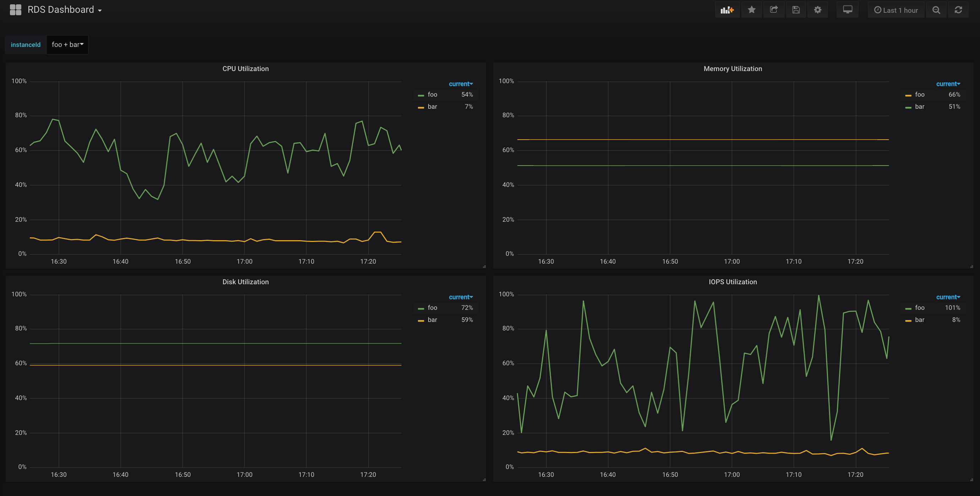This screenshot has height=496, width=980.
Task: Open the CPU Utilization panel title menu
Action: pos(245,69)
